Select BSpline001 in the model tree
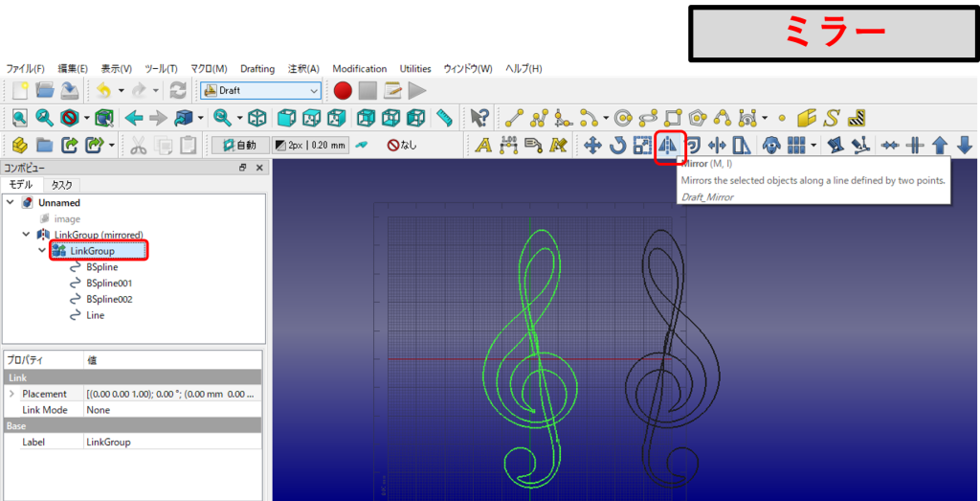This screenshot has width=980, height=501. [x=108, y=284]
